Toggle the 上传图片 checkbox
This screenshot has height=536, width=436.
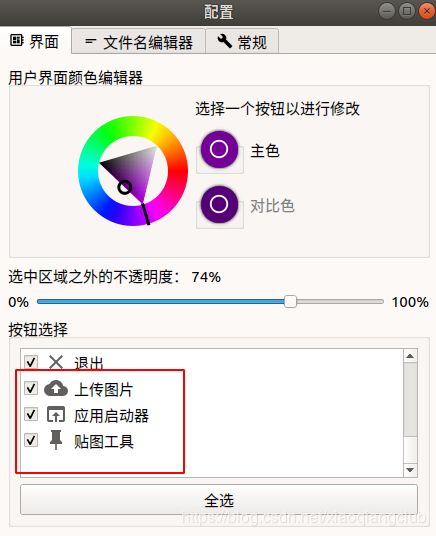[x=31, y=388]
